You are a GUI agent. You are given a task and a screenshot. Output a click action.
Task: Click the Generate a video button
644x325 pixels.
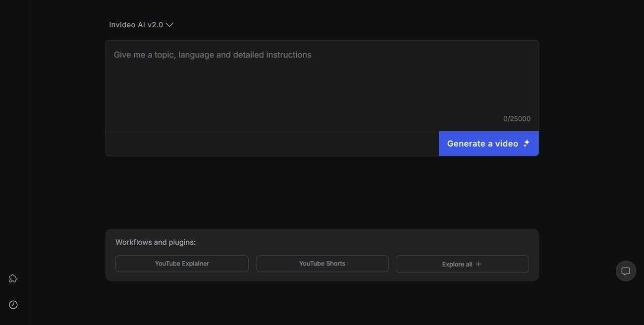click(489, 144)
